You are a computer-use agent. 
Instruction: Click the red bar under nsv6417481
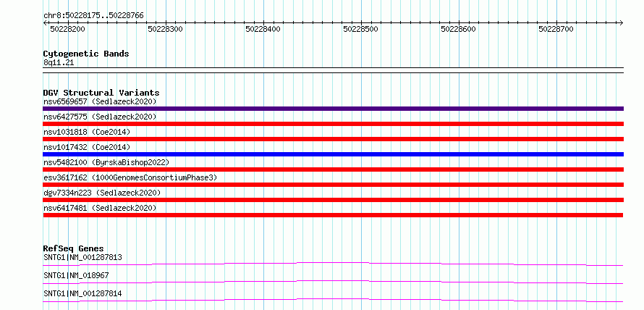333,215
